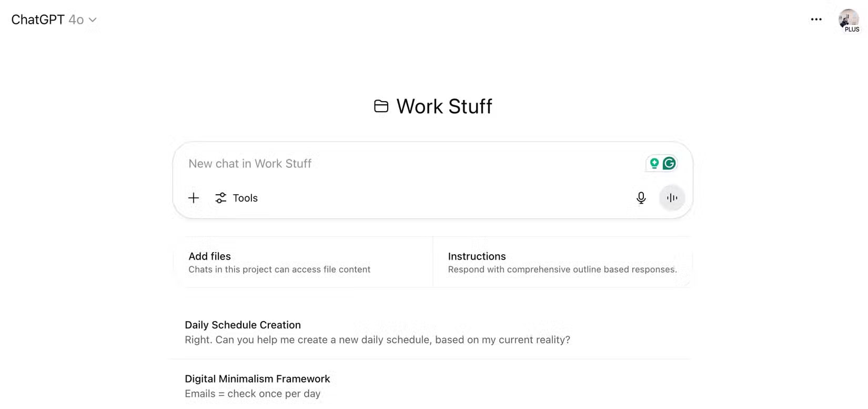Open the Tools options

point(236,198)
